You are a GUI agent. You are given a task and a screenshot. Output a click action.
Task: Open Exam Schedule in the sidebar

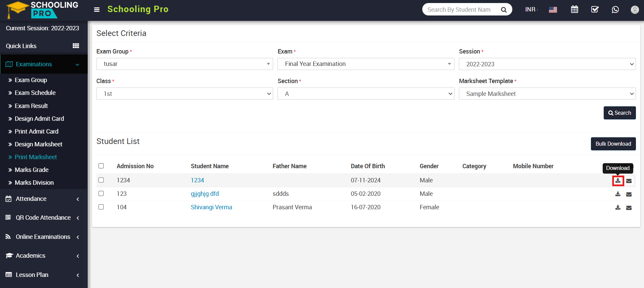tap(35, 93)
